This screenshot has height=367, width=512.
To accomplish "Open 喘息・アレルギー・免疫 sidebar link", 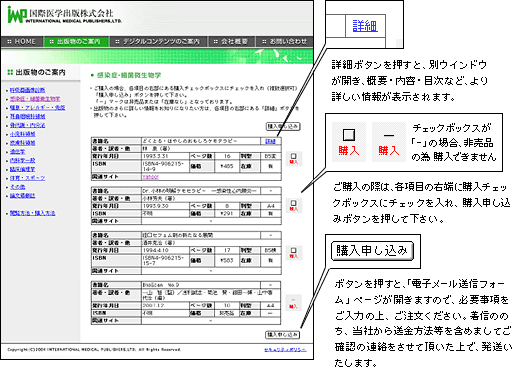I will tap(37, 108).
